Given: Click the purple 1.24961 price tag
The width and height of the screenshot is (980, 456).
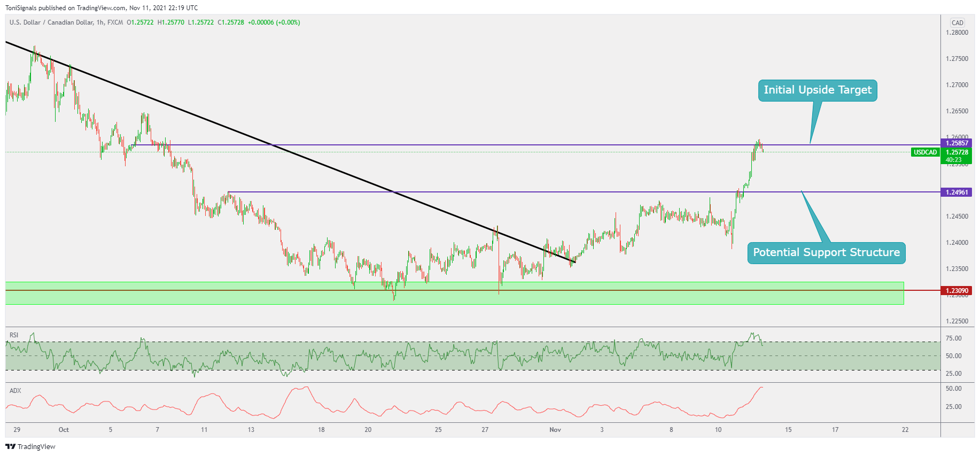Looking at the screenshot, I should tap(956, 192).
